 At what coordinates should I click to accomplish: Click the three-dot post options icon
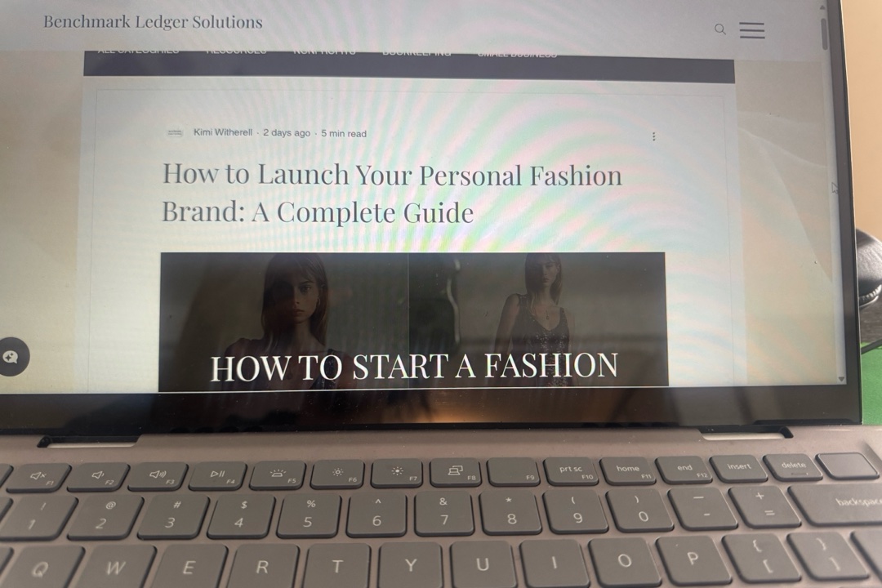click(653, 136)
